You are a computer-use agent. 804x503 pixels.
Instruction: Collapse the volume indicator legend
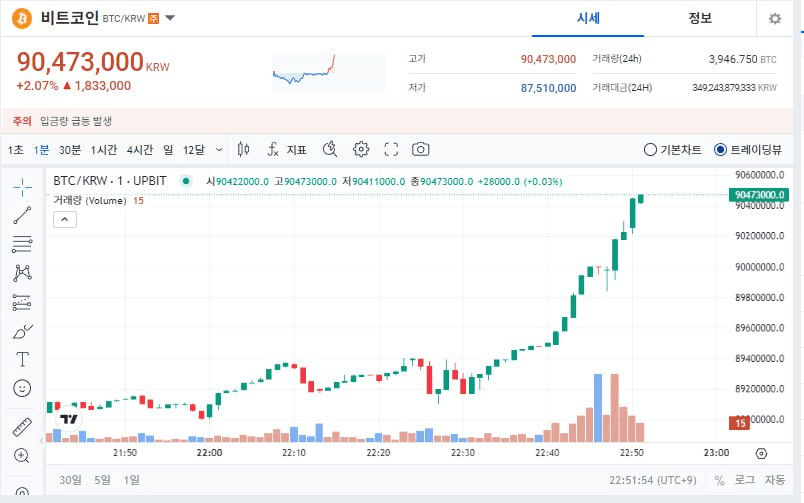coord(65,219)
